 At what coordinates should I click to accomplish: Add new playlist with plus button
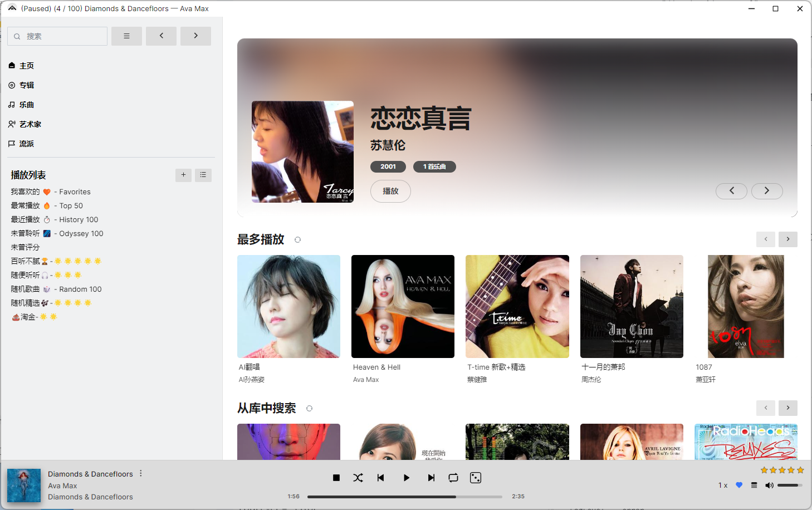coord(183,175)
